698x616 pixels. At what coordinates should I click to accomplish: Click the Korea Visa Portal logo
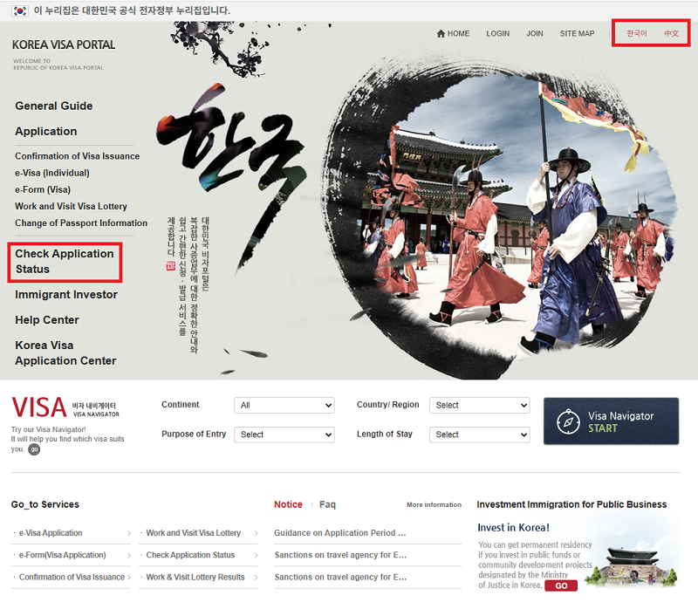pyautogui.click(x=64, y=45)
